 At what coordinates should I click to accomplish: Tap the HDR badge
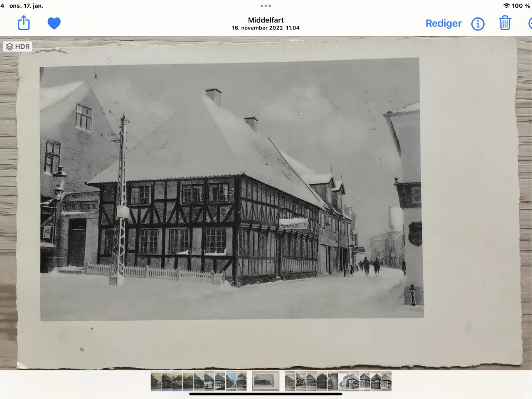(18, 47)
